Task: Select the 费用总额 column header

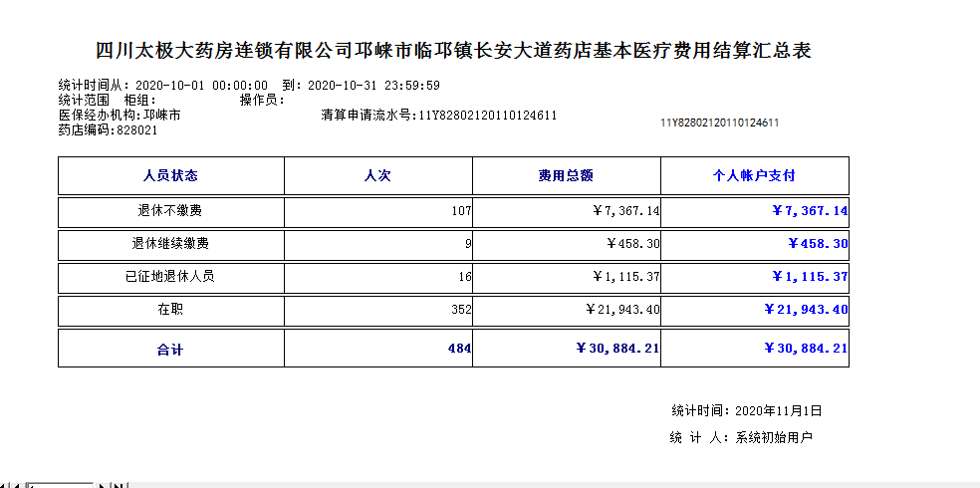Action: 566,175
